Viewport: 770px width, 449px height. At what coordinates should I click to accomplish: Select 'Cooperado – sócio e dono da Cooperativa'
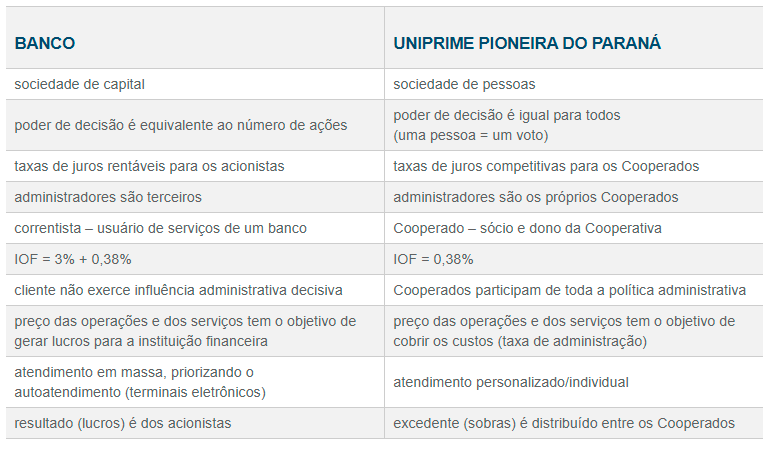pos(527,228)
